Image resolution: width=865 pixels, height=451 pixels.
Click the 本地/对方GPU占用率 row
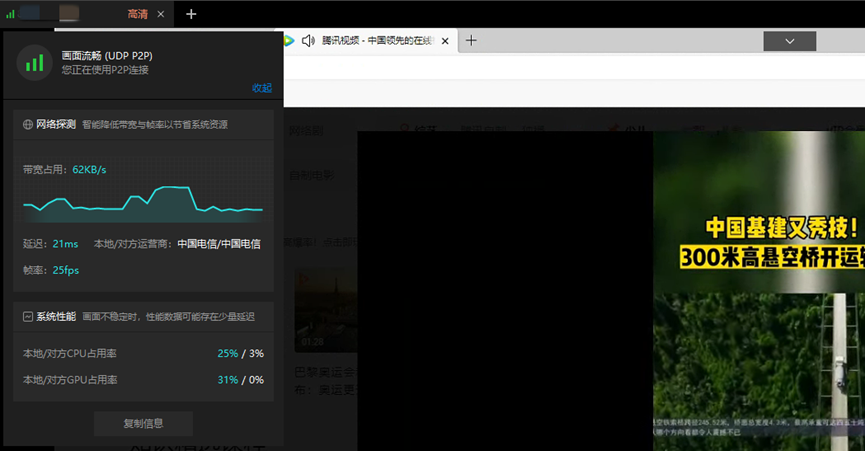click(x=143, y=380)
